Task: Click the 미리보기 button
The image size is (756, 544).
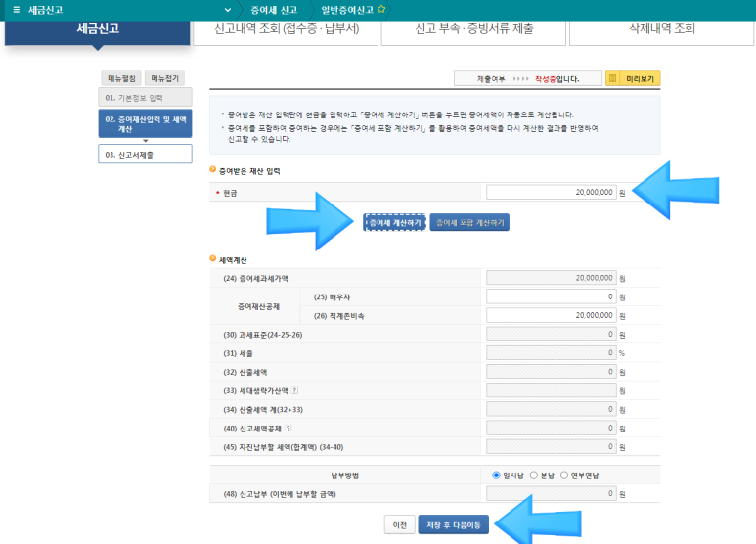Action: point(633,78)
